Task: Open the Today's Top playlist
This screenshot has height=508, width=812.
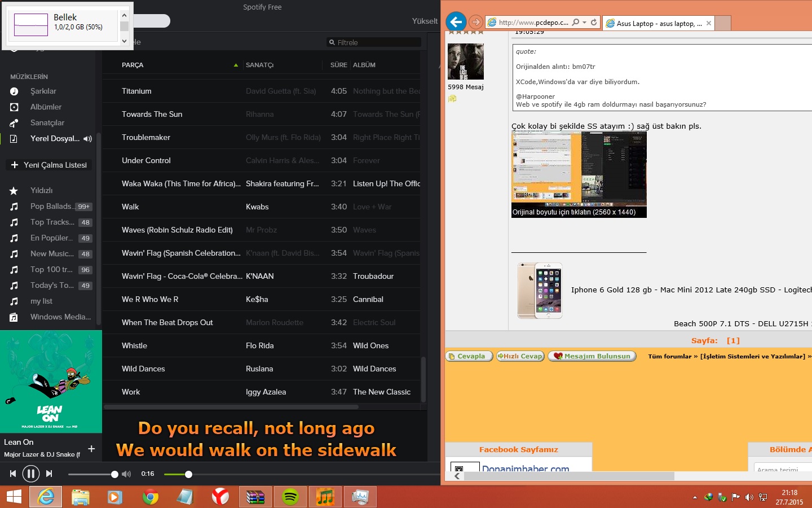Action: point(51,285)
